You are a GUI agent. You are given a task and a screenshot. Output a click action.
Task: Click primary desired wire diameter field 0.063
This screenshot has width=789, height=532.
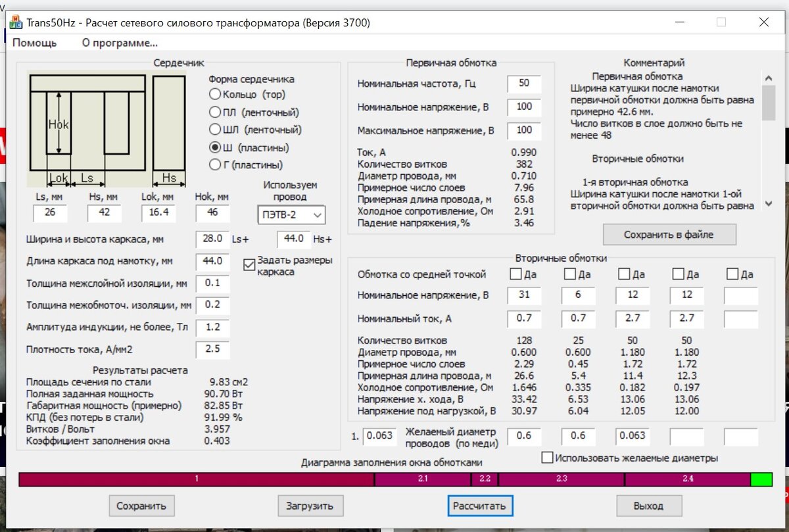(379, 436)
